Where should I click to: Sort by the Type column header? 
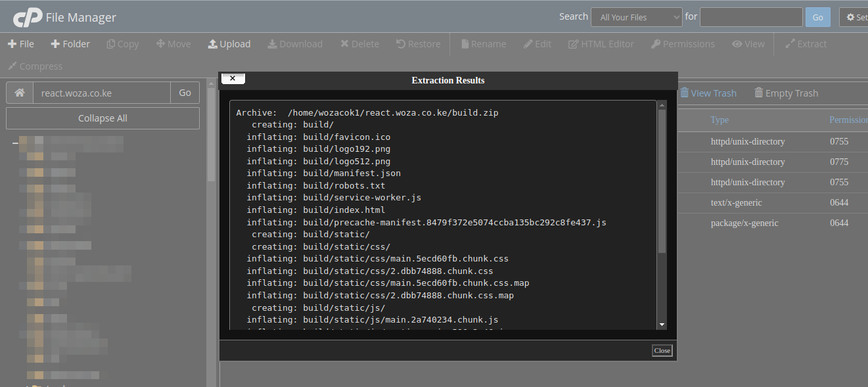coord(720,120)
